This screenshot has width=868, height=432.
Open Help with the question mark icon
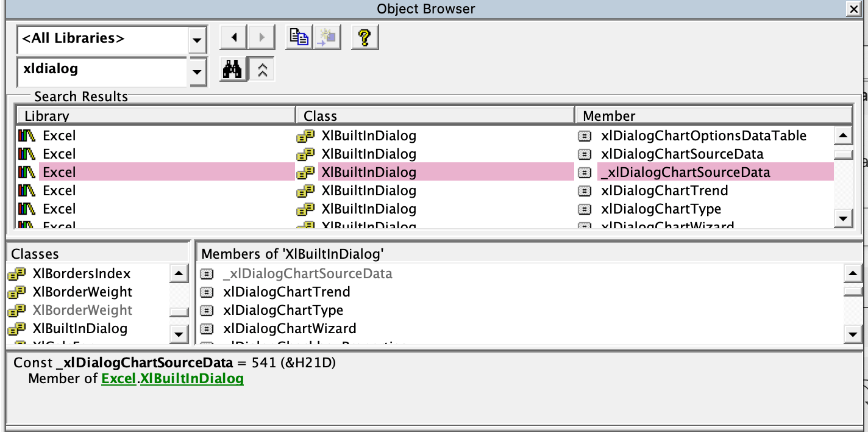coord(365,38)
